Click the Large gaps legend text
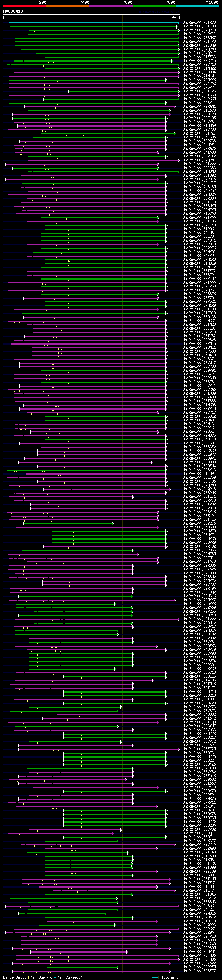 click(x=43, y=977)
